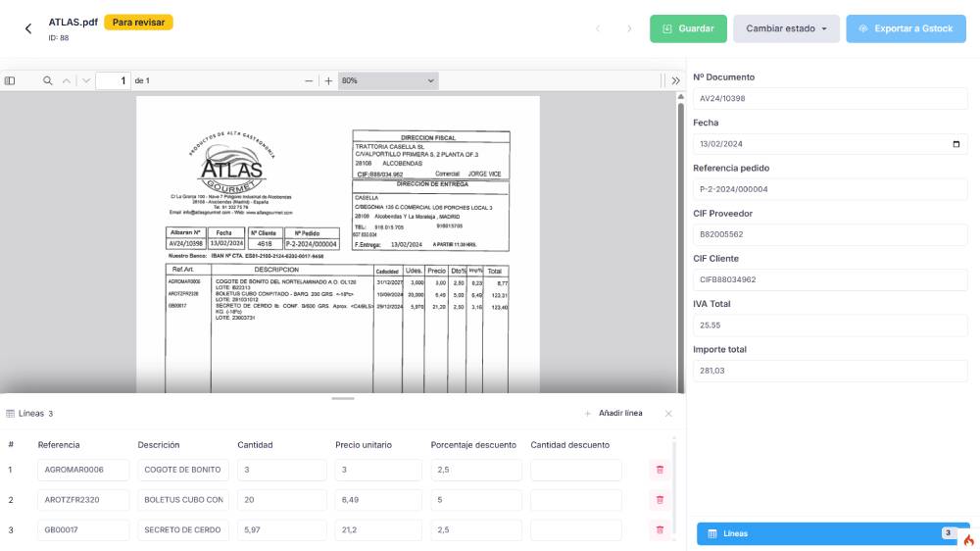Image resolution: width=980 pixels, height=551 pixels.
Task: Open PDF search magnifier icon
Action: pyautogui.click(x=47, y=80)
